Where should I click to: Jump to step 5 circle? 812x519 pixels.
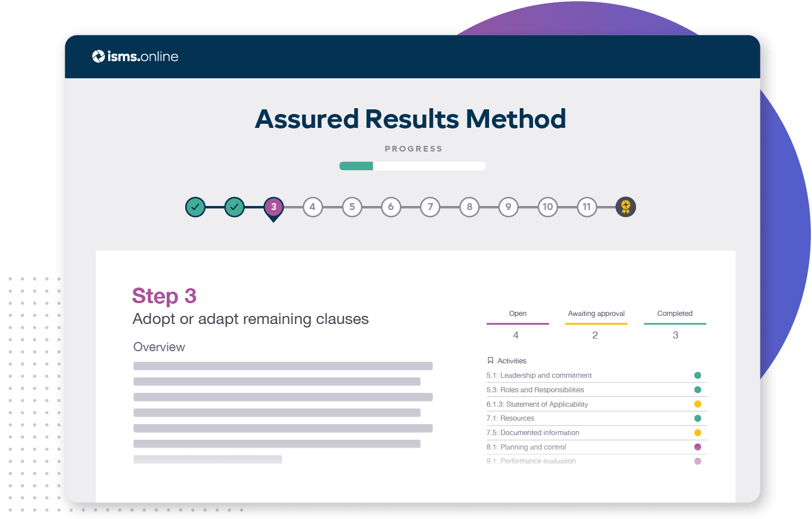(x=352, y=207)
